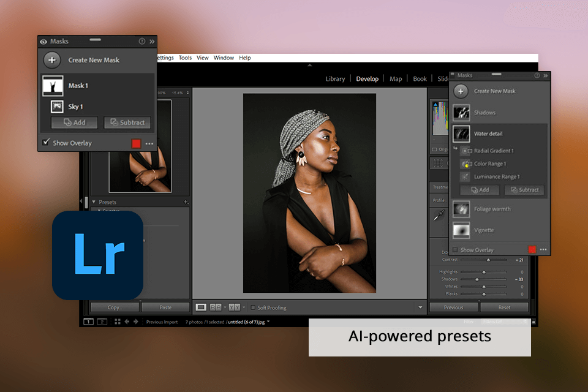Open the Help menu
588x392 pixels.
tap(245, 58)
